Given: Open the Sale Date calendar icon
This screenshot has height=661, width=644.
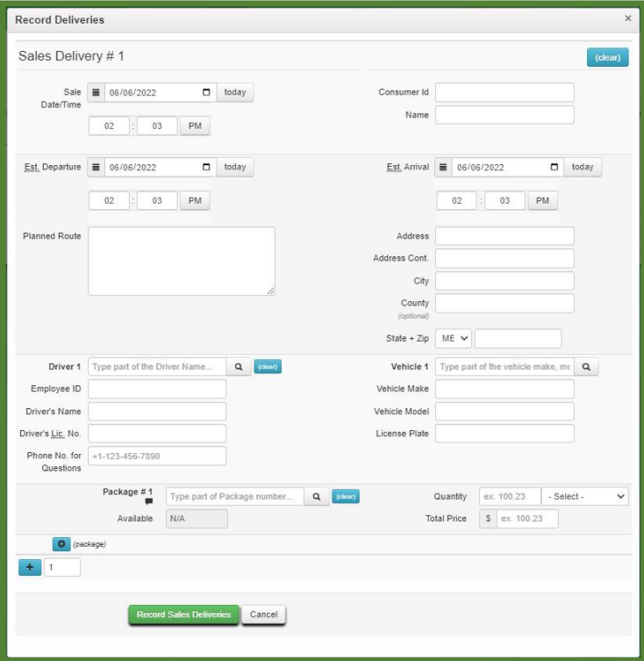Looking at the screenshot, I should [97, 92].
